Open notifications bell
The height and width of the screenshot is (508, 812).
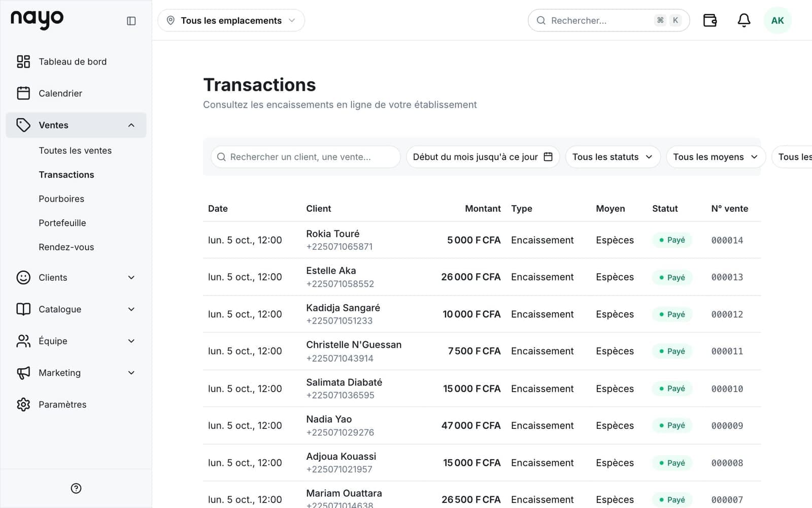coord(743,20)
